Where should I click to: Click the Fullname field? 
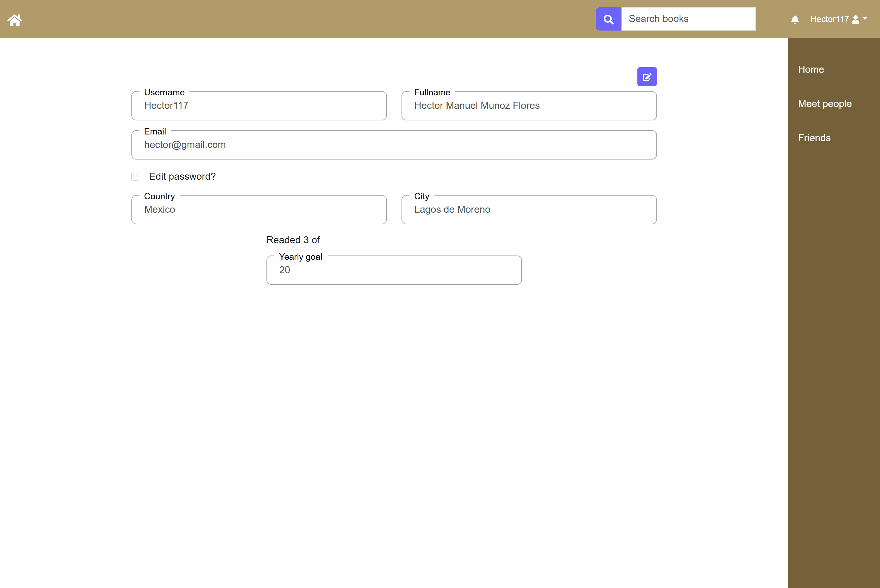(529, 106)
